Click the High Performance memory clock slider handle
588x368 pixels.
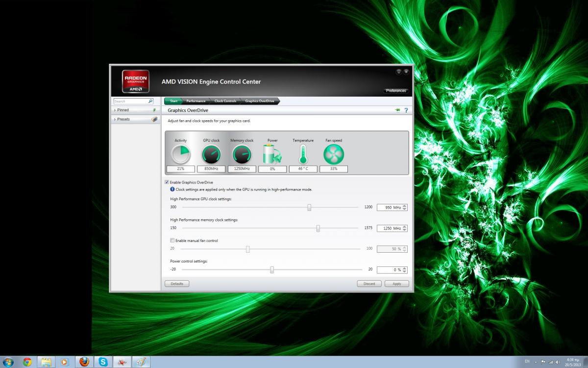pyautogui.click(x=318, y=228)
